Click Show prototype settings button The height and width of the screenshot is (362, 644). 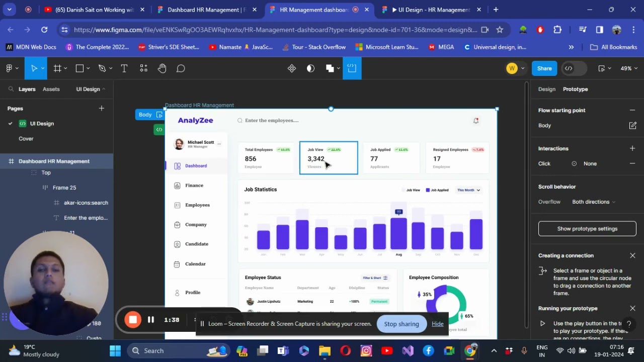pyautogui.click(x=587, y=229)
